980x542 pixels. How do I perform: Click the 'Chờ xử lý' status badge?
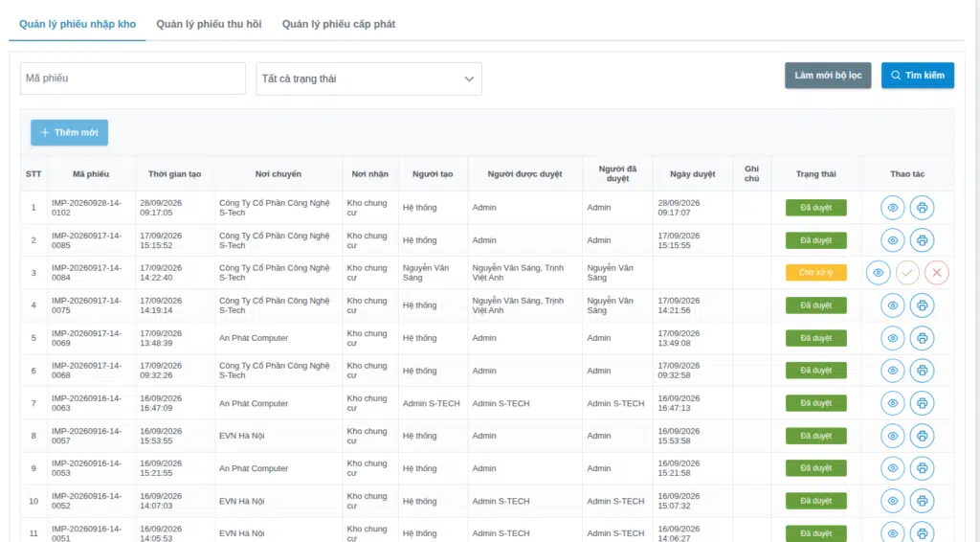pyautogui.click(x=816, y=273)
